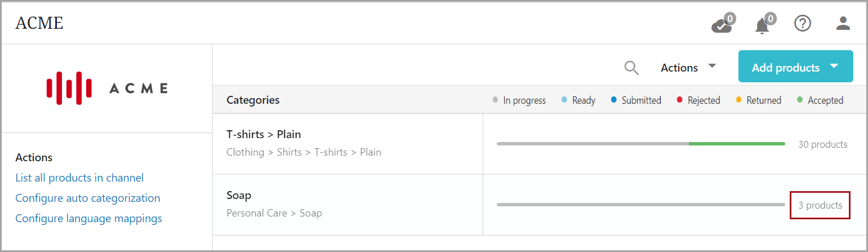This screenshot has width=868, height=252.
Task: Click the 3 products count
Action: (820, 205)
